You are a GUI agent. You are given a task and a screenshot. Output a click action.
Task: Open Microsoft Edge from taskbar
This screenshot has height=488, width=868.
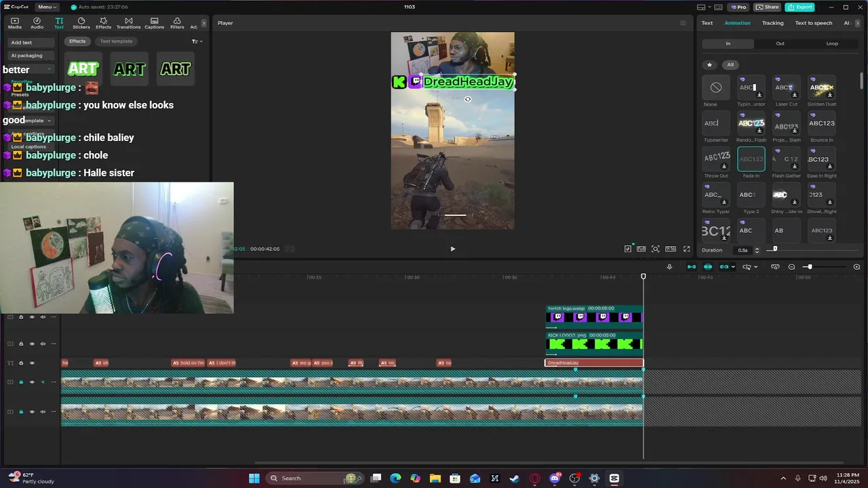[395, 479]
